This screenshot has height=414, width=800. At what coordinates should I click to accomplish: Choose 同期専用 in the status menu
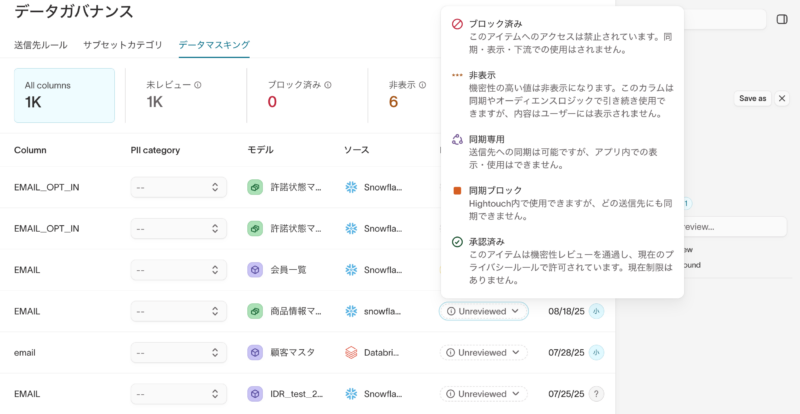562,152
